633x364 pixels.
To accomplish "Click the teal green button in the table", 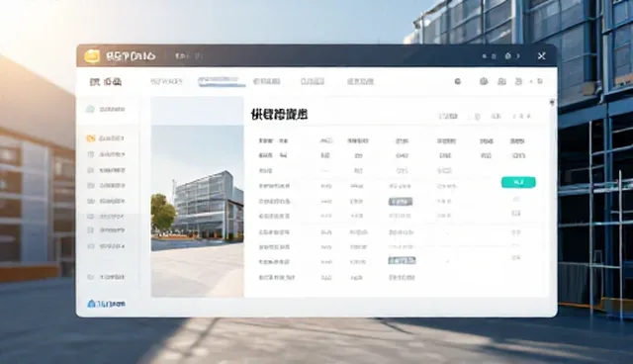I will point(518,182).
